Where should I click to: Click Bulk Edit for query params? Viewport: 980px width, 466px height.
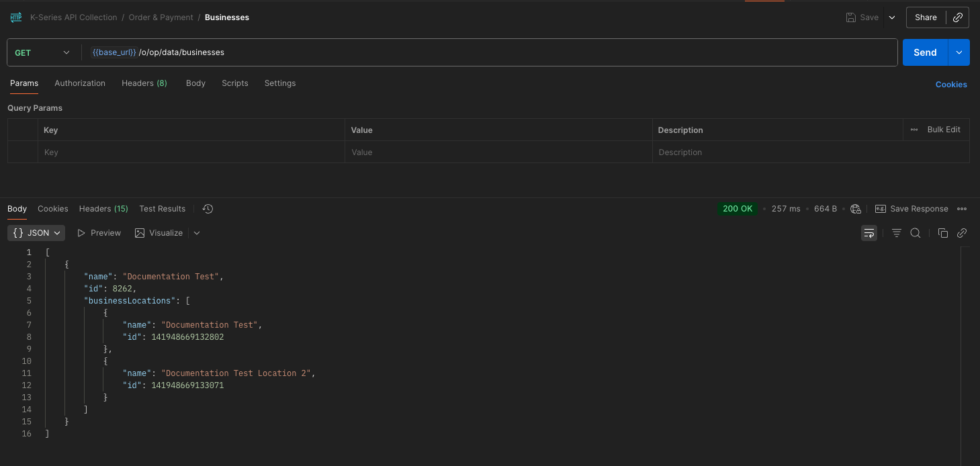click(x=944, y=130)
